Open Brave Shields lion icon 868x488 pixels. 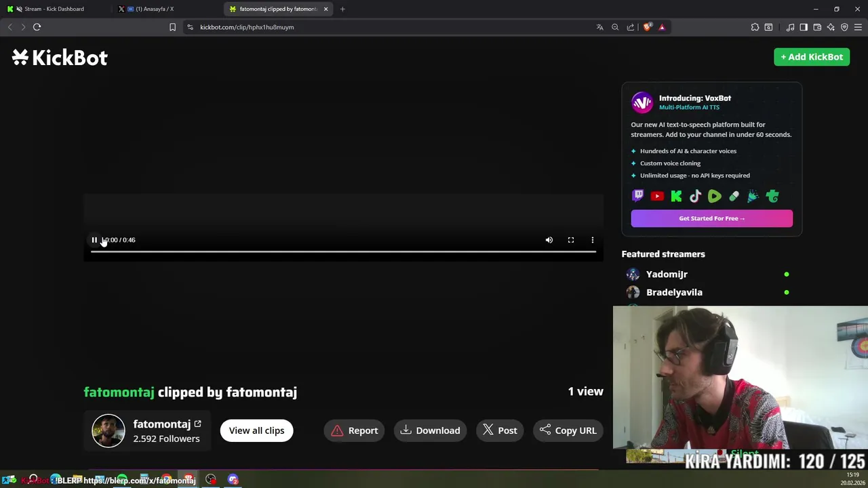pyautogui.click(x=648, y=27)
